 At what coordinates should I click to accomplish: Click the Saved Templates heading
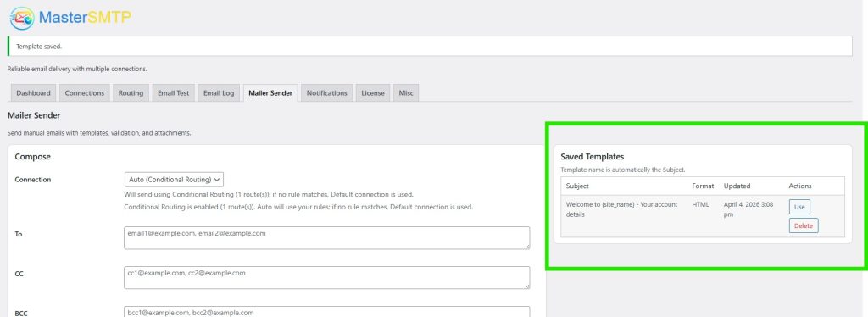pos(592,157)
